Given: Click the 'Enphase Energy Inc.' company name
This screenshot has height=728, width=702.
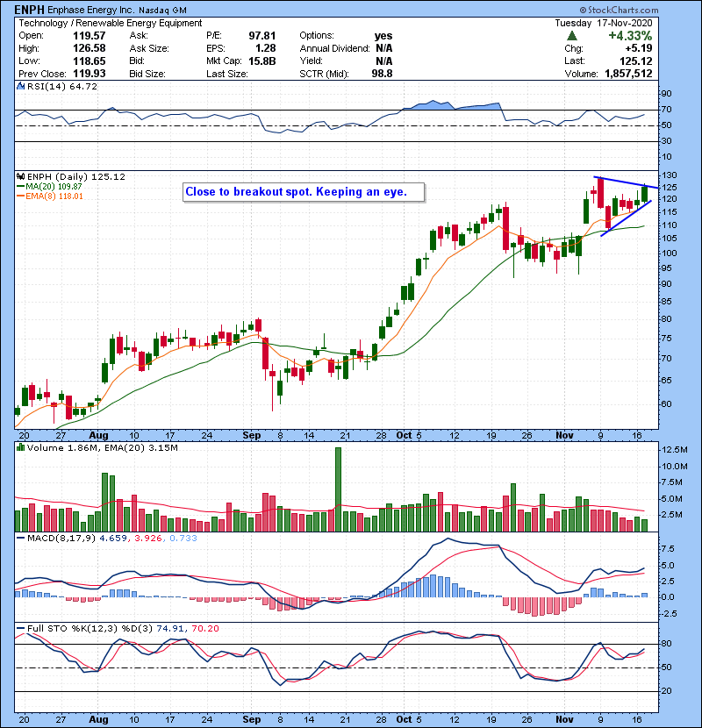Looking at the screenshot, I should coord(91,10).
